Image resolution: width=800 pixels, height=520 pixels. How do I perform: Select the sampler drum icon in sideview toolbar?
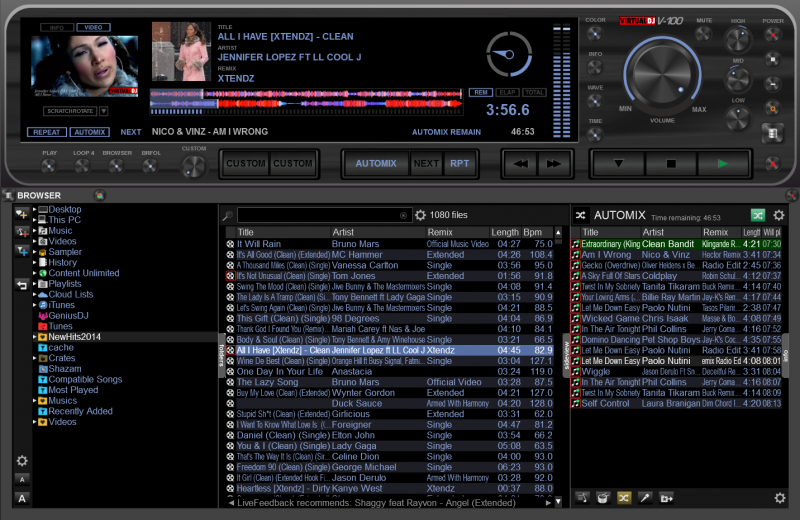pos(603,498)
